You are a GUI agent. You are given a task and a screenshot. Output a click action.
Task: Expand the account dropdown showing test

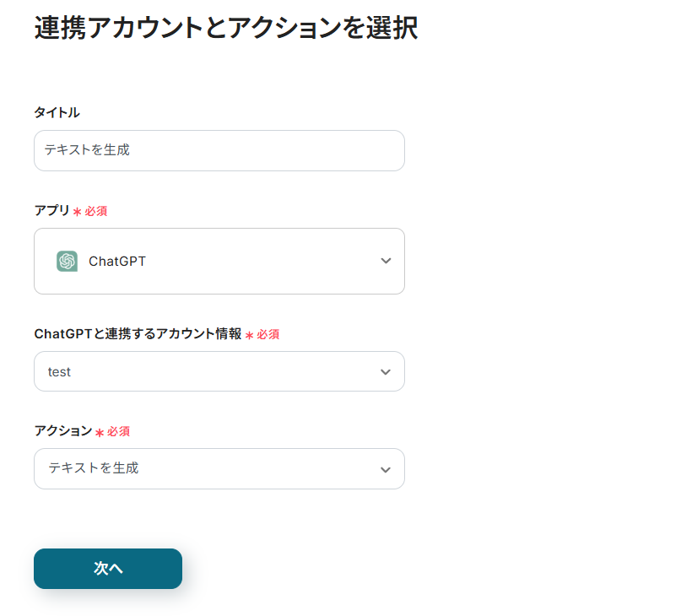pyautogui.click(x=219, y=371)
